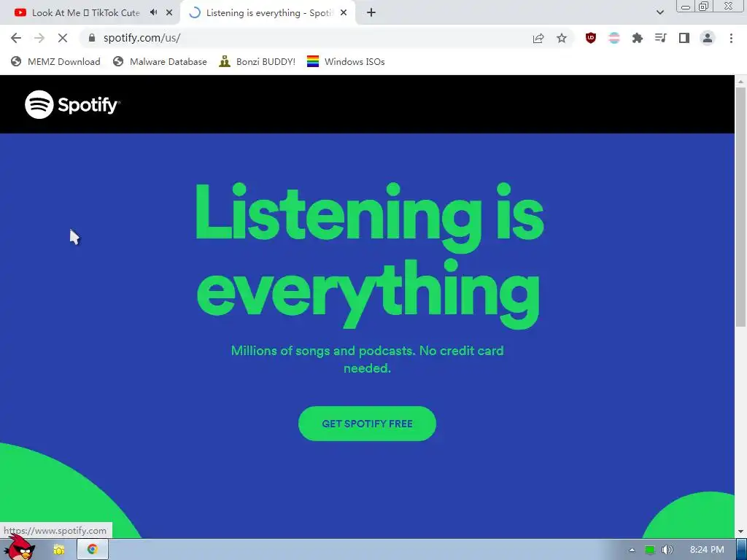Click the Millions of songs and podcasts text

click(368, 359)
